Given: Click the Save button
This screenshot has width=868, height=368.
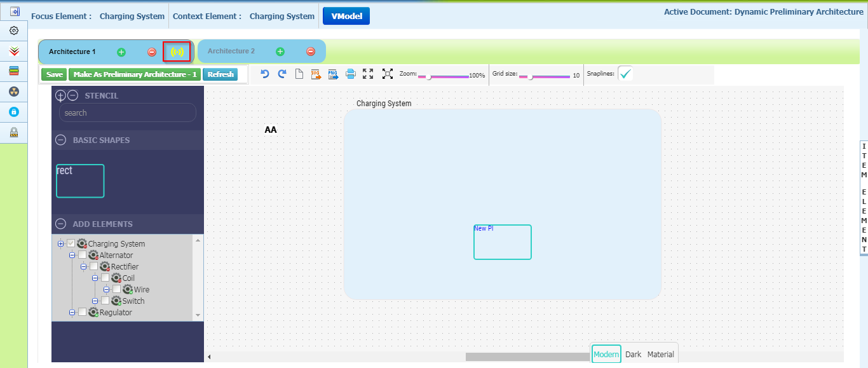Looking at the screenshot, I should (55, 75).
